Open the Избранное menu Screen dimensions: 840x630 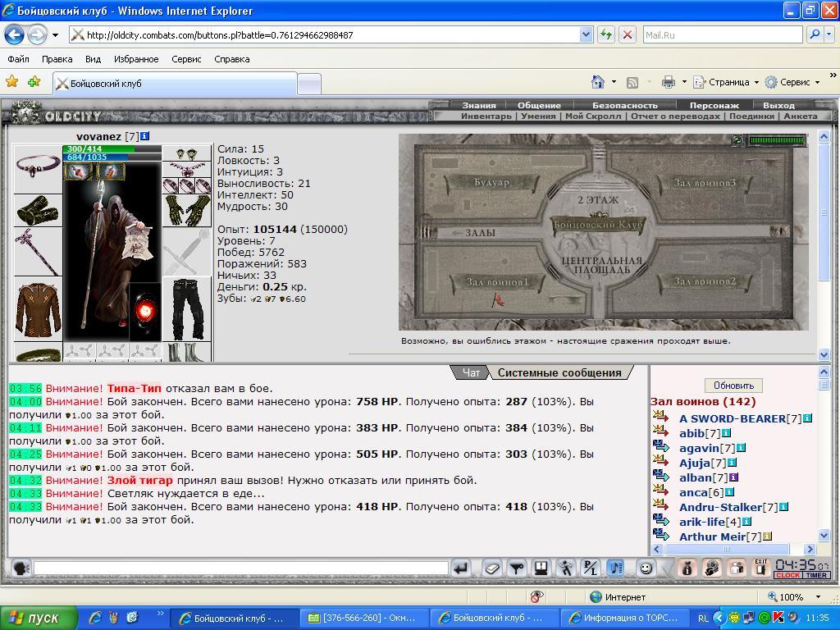click(136, 59)
